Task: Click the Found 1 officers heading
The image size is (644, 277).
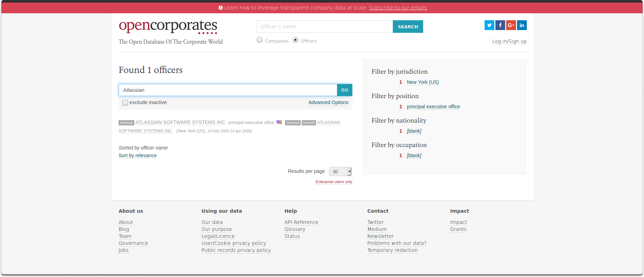Action: pos(150,70)
